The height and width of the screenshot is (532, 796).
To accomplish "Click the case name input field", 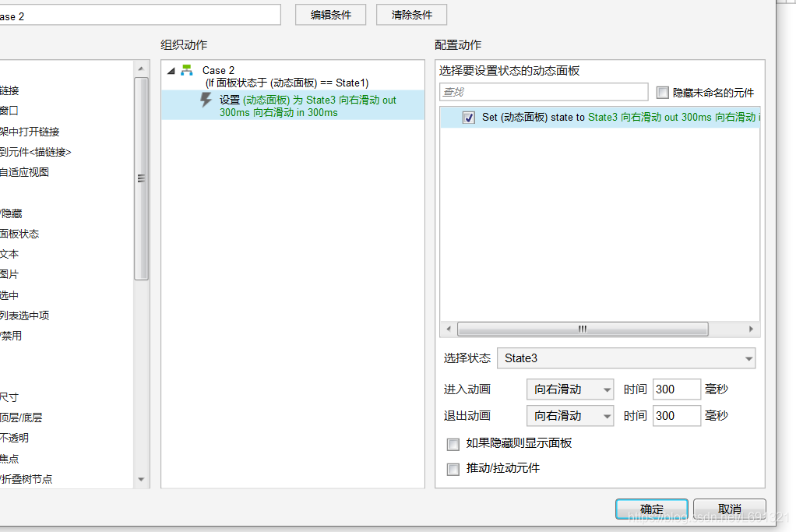I will point(139,16).
